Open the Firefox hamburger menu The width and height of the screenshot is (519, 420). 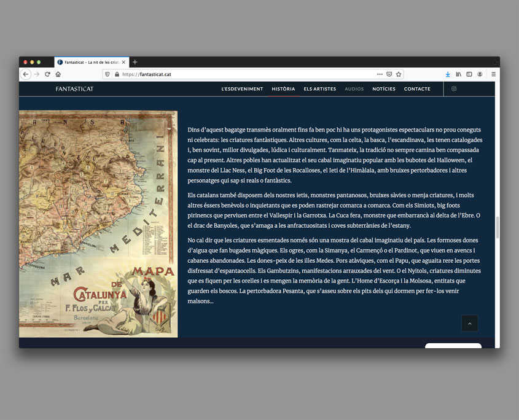click(493, 74)
